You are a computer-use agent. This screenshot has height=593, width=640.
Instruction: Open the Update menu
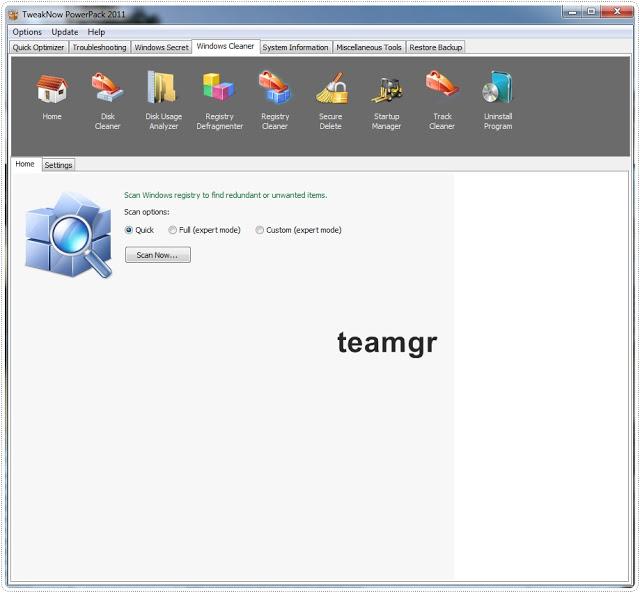[64, 32]
